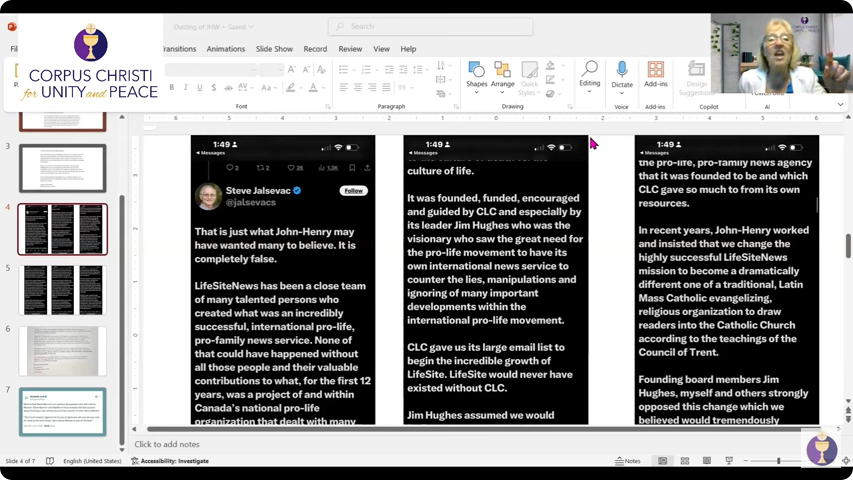Open the View tab
The height and width of the screenshot is (480, 853).
381,49
